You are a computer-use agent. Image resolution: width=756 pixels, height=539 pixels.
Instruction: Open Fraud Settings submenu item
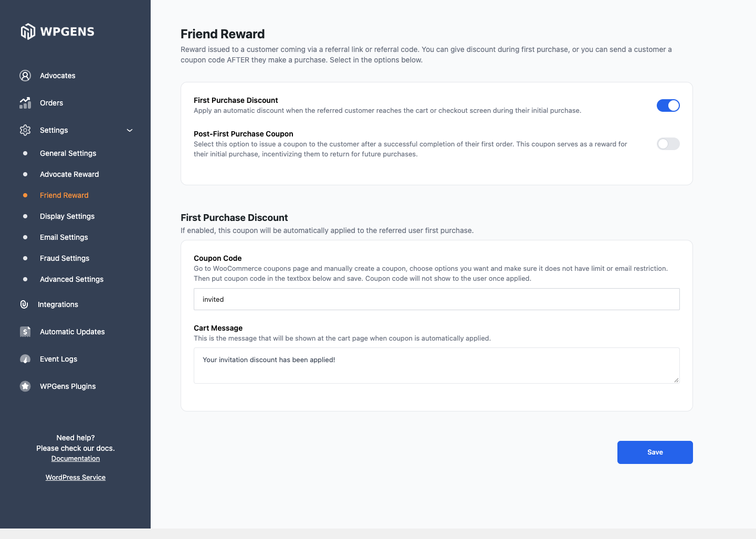tap(65, 258)
